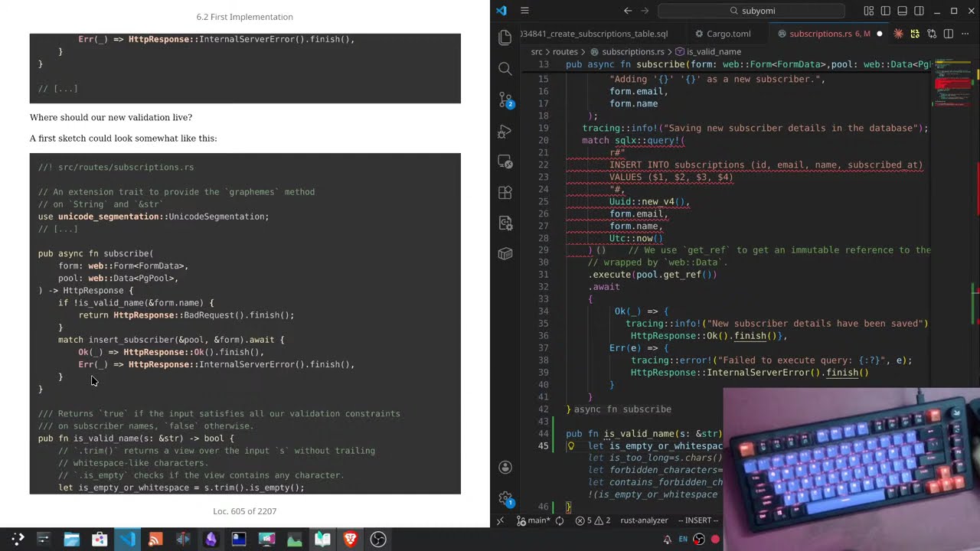
Task: Toggle the primary side bar
Action: click(885, 11)
